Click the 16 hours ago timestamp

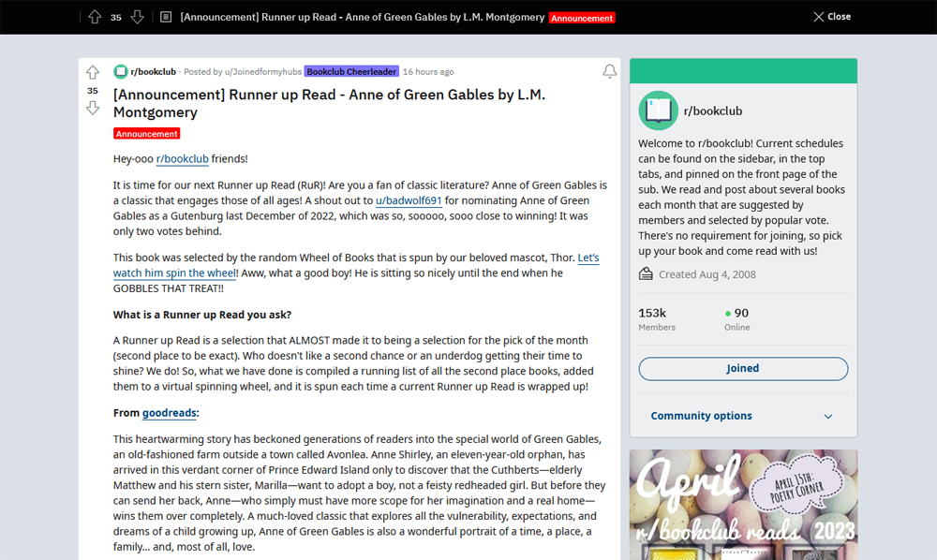click(x=428, y=72)
